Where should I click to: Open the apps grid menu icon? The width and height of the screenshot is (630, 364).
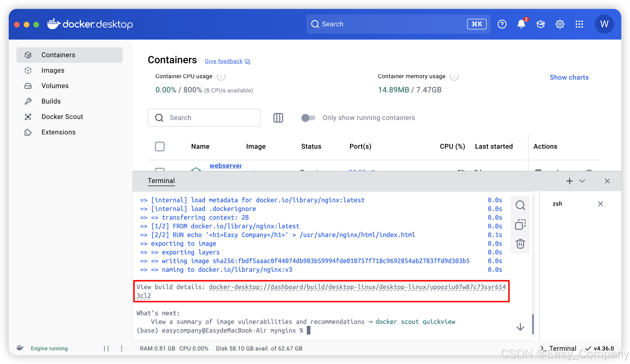579,24
